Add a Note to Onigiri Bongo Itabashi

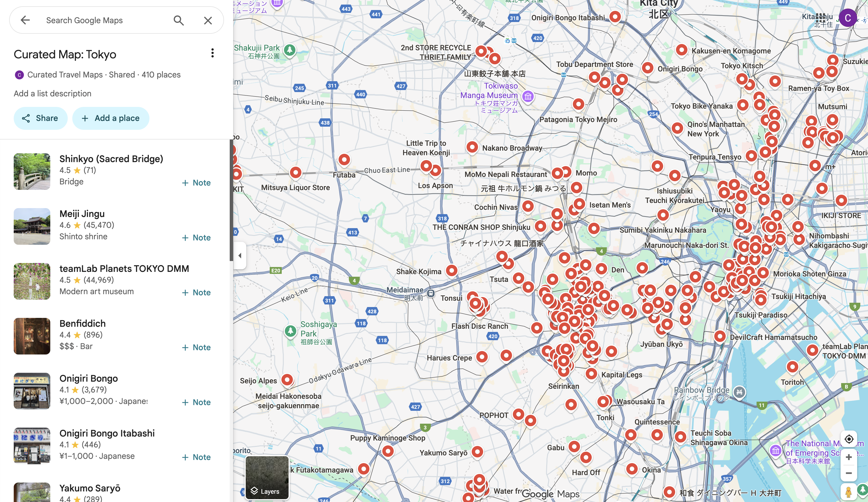[196, 457]
